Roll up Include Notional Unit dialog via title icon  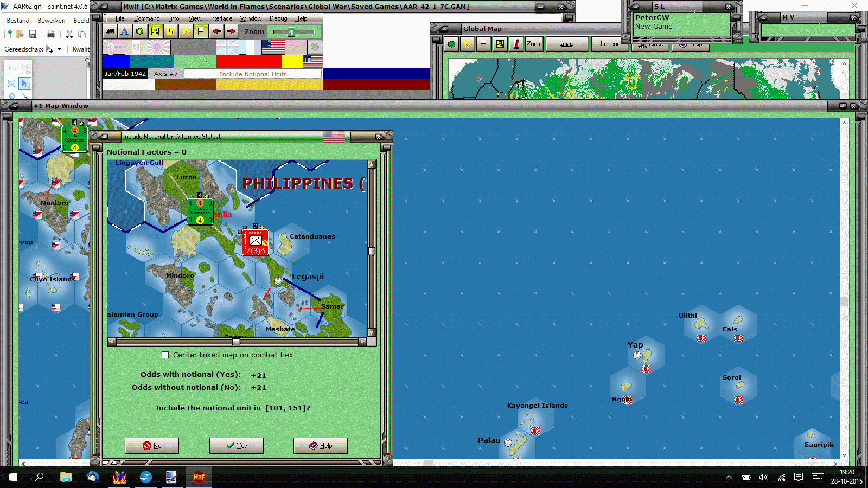click(x=104, y=137)
